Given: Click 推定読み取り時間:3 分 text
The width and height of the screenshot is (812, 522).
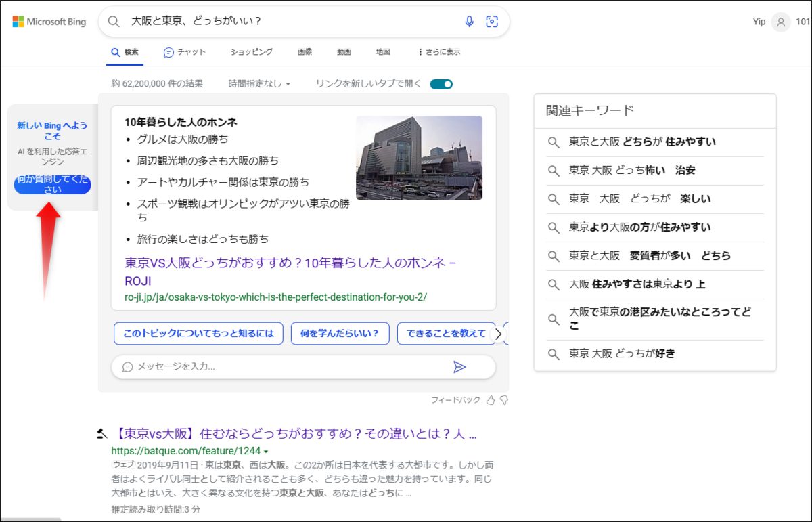Looking at the screenshot, I should coord(156,509).
